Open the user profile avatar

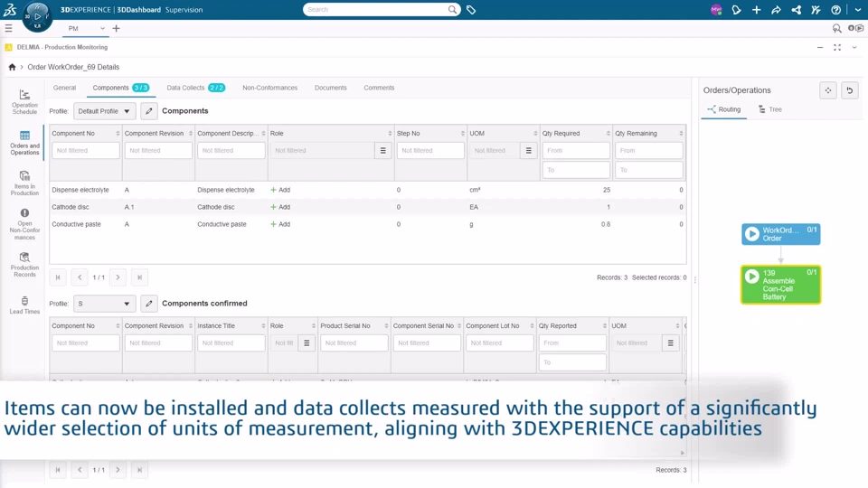click(x=716, y=10)
